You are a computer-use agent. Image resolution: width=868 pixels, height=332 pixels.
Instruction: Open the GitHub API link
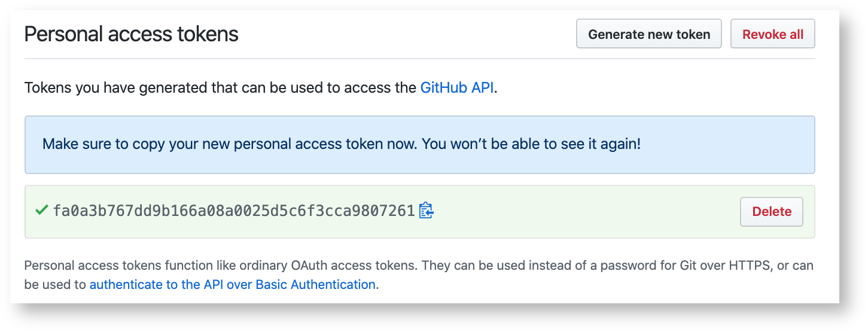457,88
